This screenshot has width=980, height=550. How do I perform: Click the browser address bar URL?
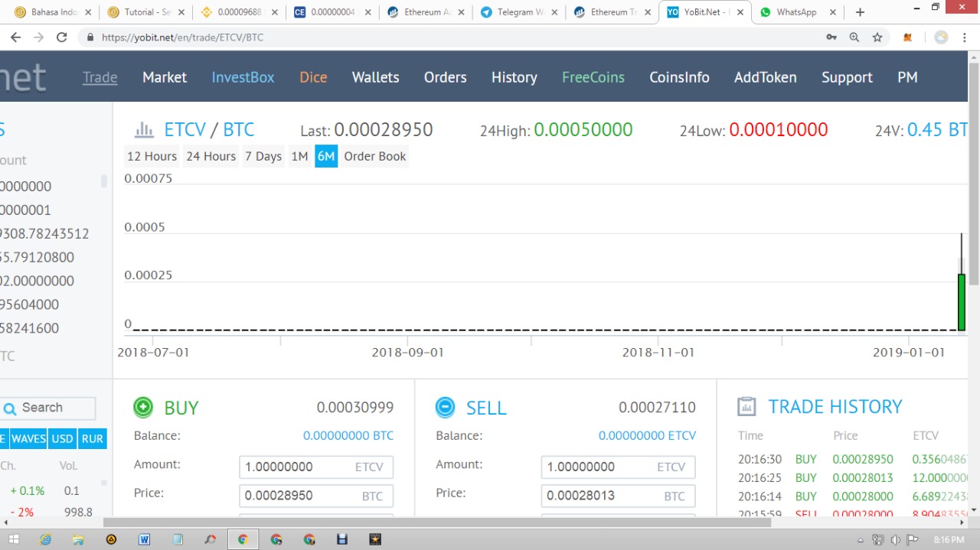point(182,37)
